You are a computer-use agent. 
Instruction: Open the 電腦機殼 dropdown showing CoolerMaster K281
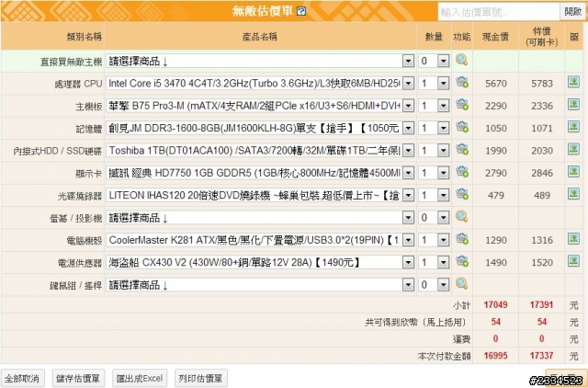tap(260, 240)
